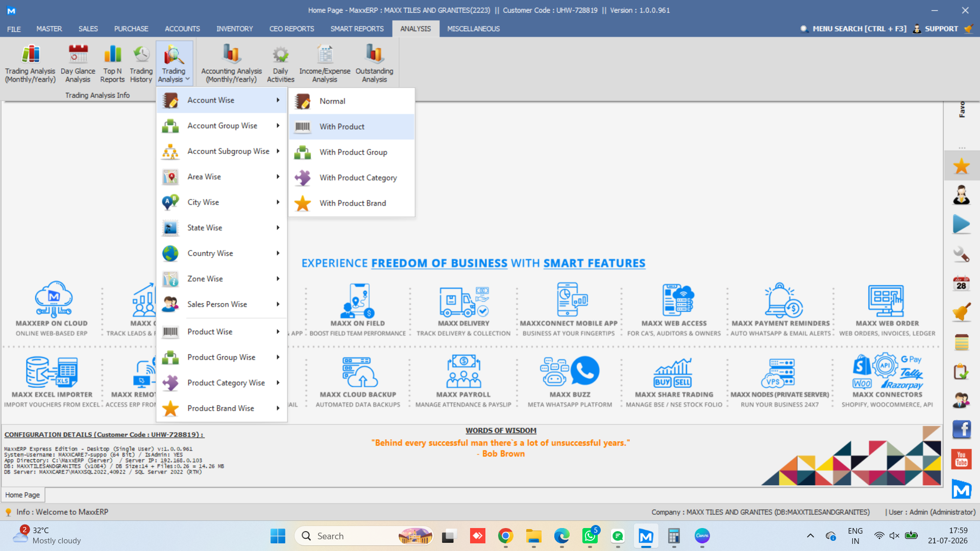Open Daily Activities

[280, 64]
